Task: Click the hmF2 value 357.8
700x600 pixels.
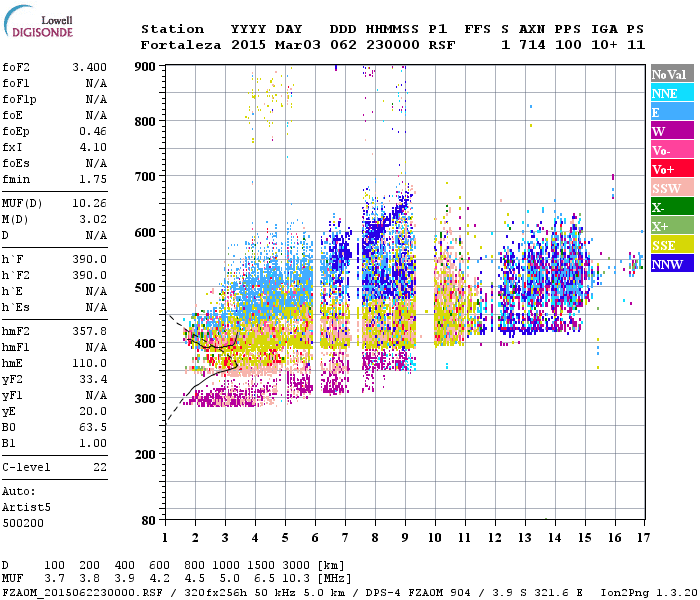Action: coord(89,331)
